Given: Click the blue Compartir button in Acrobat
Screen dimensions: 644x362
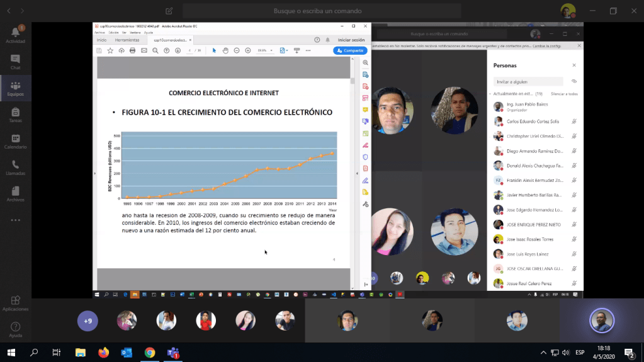Looking at the screenshot, I should 349,50.
